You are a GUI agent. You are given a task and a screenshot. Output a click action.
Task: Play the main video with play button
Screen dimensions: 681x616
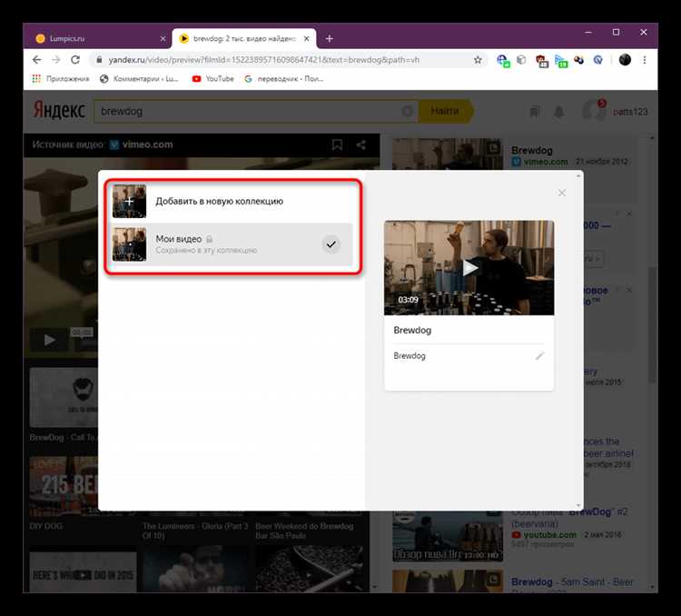(x=49, y=340)
